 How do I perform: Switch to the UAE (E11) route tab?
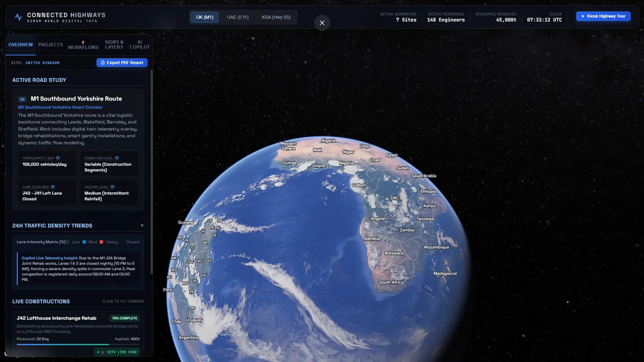click(x=237, y=17)
